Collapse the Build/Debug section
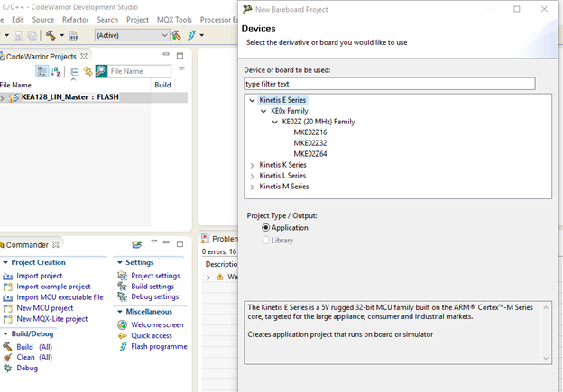Viewport: 563px width, 392px height. point(5,334)
